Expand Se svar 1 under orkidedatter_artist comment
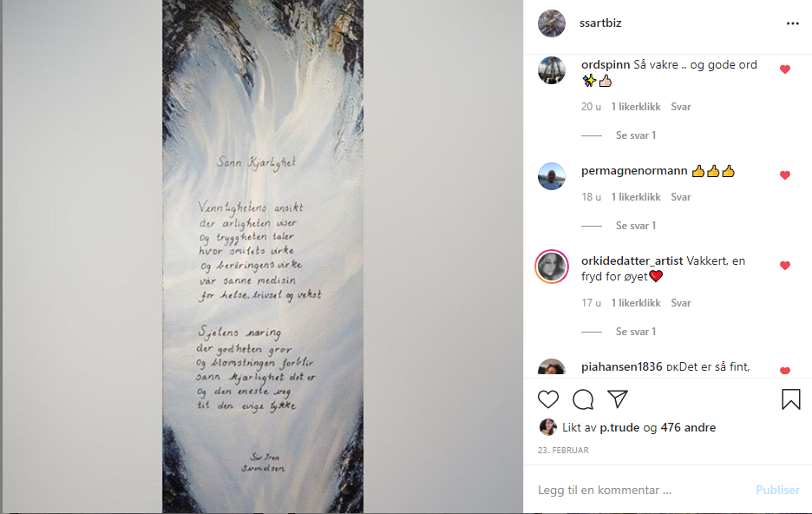Viewport: 812px width, 514px height. [635, 331]
